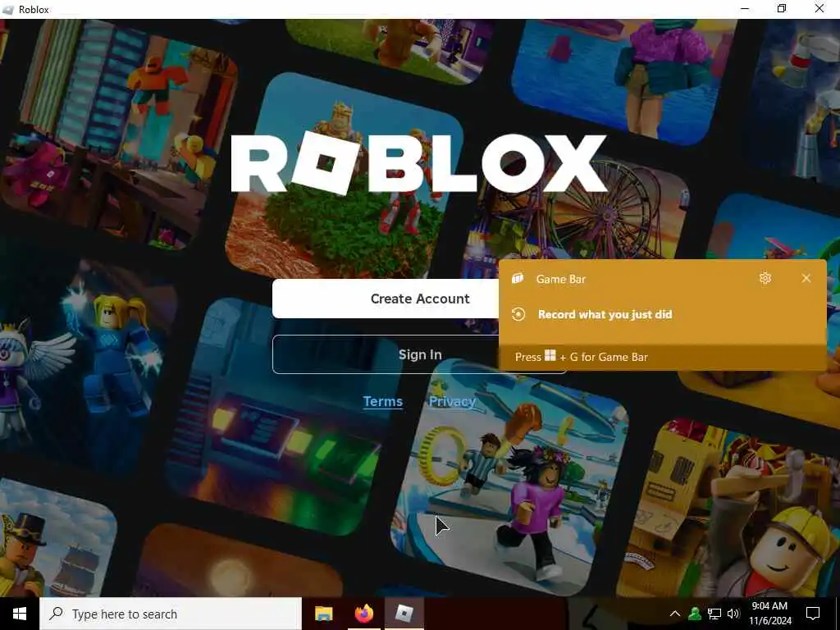Minimize the Roblox window
This screenshot has height=630, width=840.
coord(745,9)
